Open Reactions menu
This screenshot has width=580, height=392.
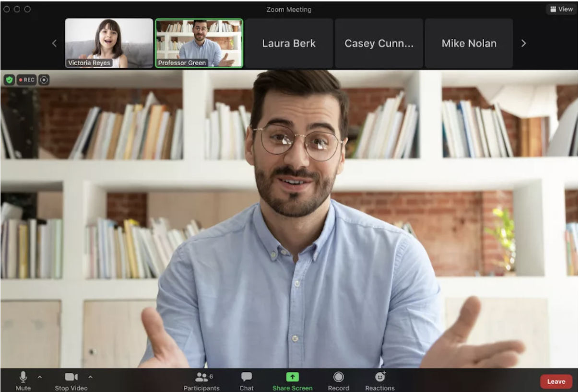380,381
